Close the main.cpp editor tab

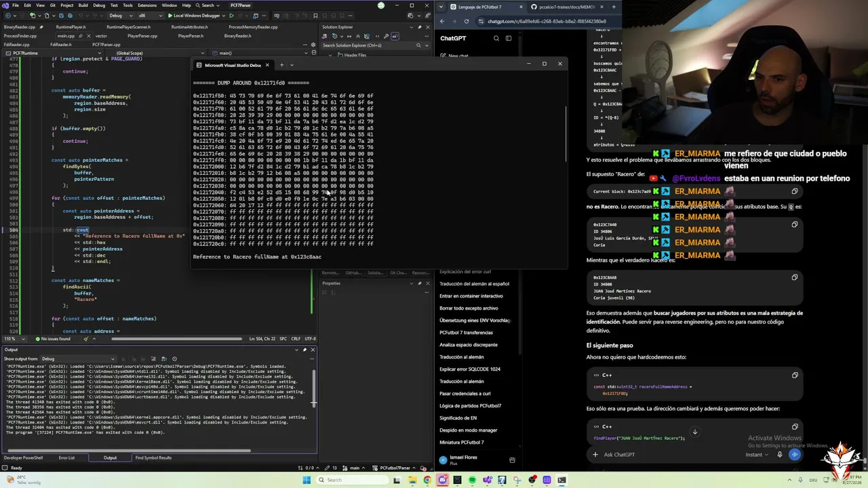click(x=88, y=36)
